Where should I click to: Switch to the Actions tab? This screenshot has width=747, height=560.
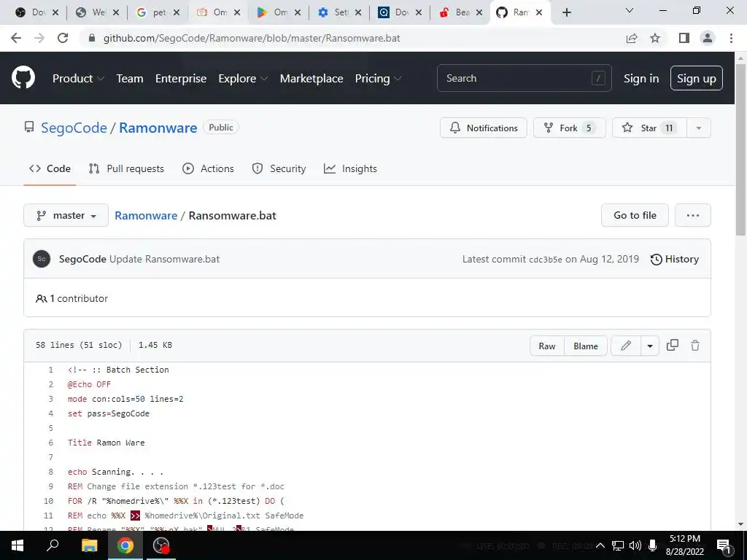pyautogui.click(x=208, y=168)
